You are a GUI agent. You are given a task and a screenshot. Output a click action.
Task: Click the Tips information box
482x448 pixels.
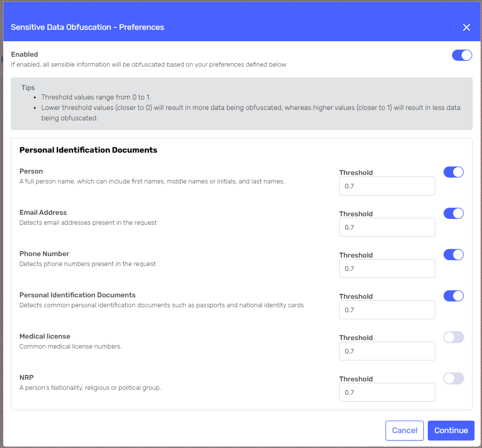pyautogui.click(x=241, y=103)
